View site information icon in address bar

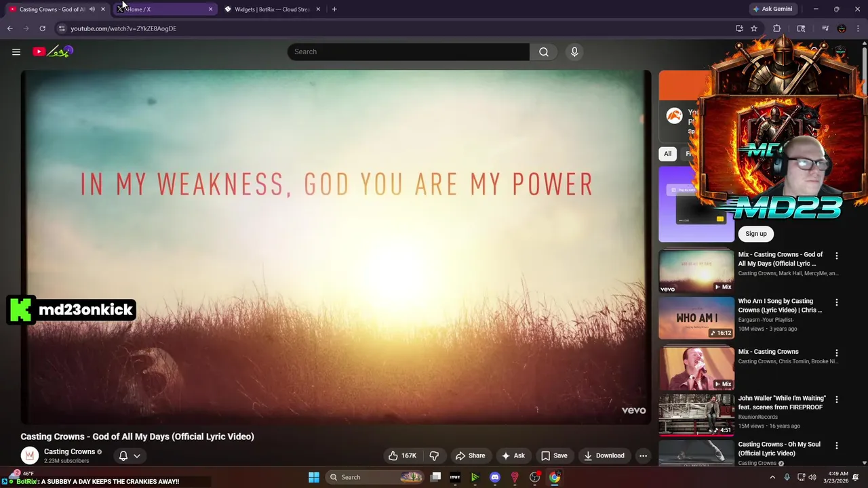(x=61, y=28)
